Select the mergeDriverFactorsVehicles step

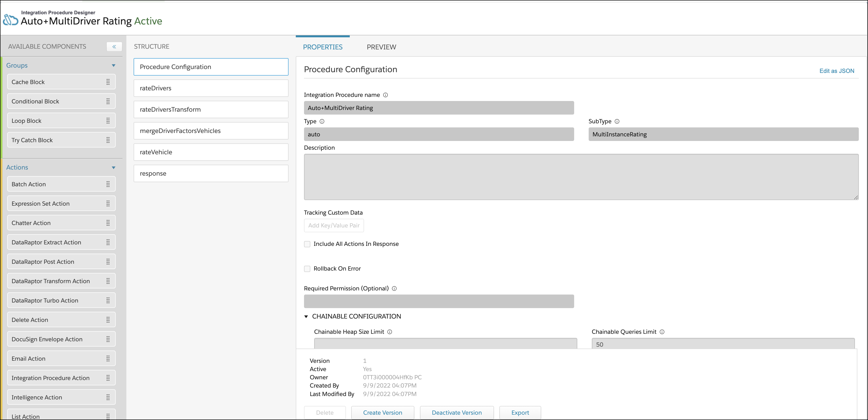pyautogui.click(x=211, y=131)
